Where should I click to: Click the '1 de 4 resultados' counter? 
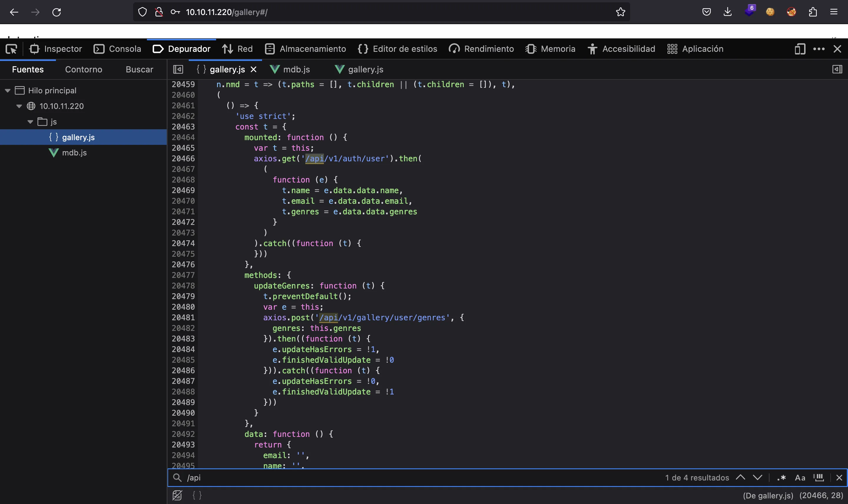point(697,478)
